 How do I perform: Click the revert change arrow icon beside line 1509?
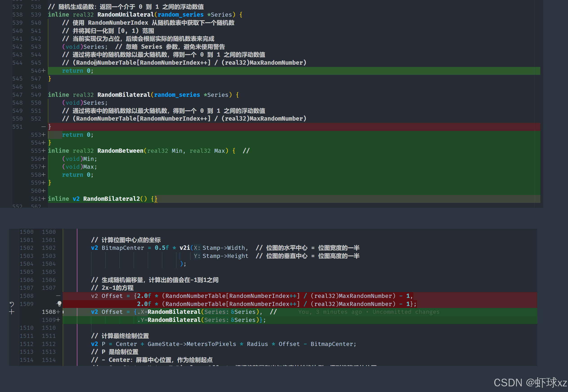pos(11,304)
